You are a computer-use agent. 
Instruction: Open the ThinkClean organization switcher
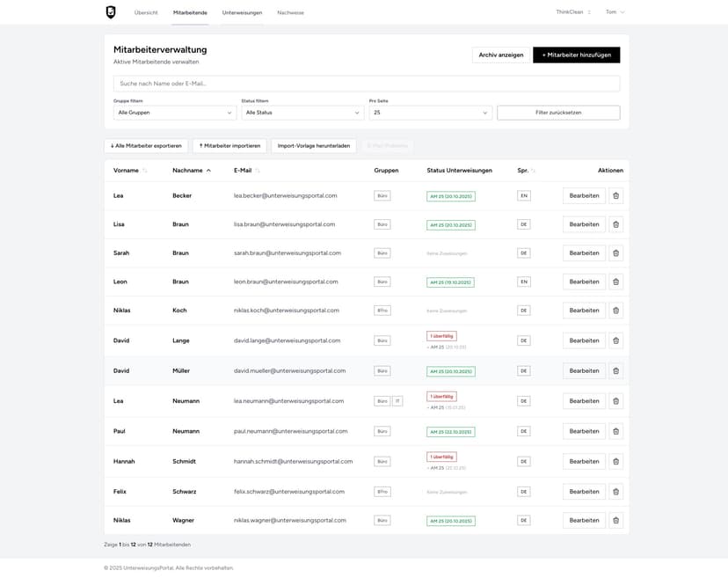coord(573,12)
